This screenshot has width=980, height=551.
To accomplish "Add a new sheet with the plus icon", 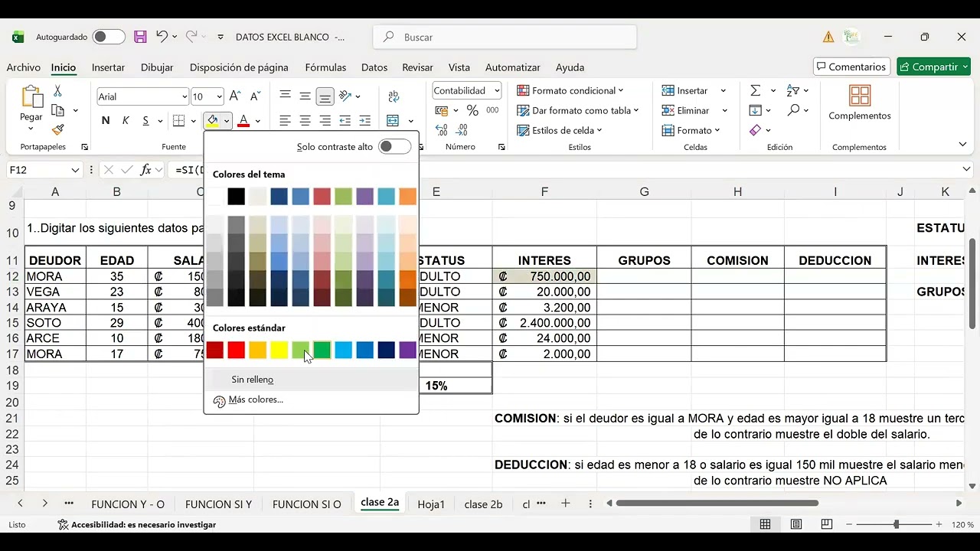I will (x=566, y=503).
